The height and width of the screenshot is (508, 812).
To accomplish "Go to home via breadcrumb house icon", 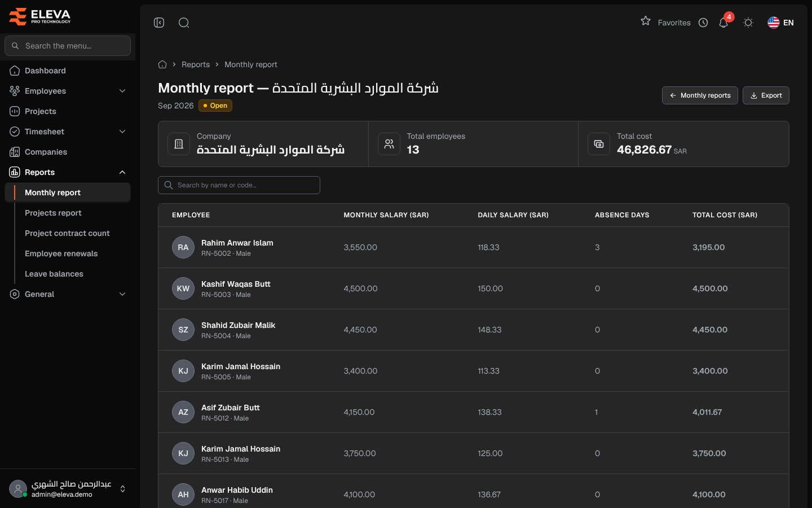I will [x=162, y=64].
